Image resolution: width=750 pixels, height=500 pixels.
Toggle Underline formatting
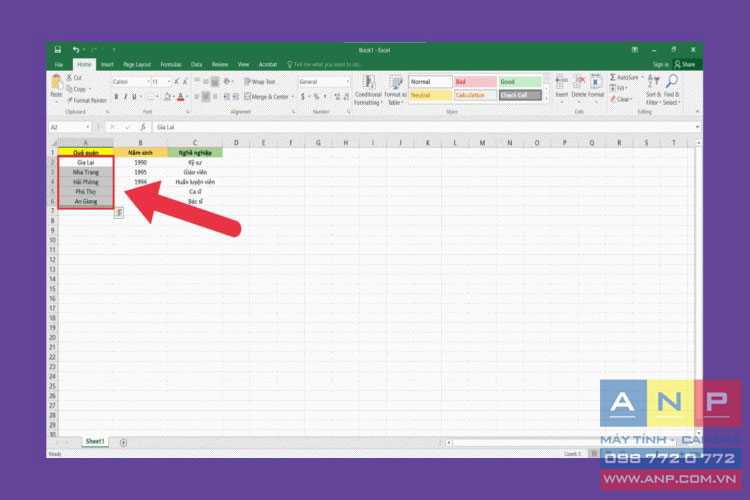pyautogui.click(x=134, y=97)
